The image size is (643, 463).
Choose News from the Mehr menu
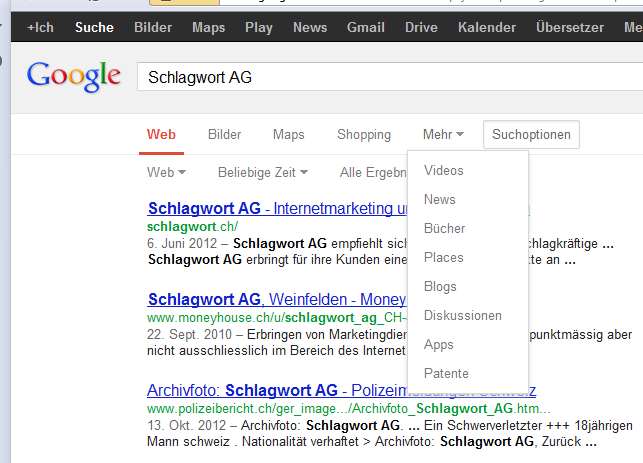click(x=440, y=199)
